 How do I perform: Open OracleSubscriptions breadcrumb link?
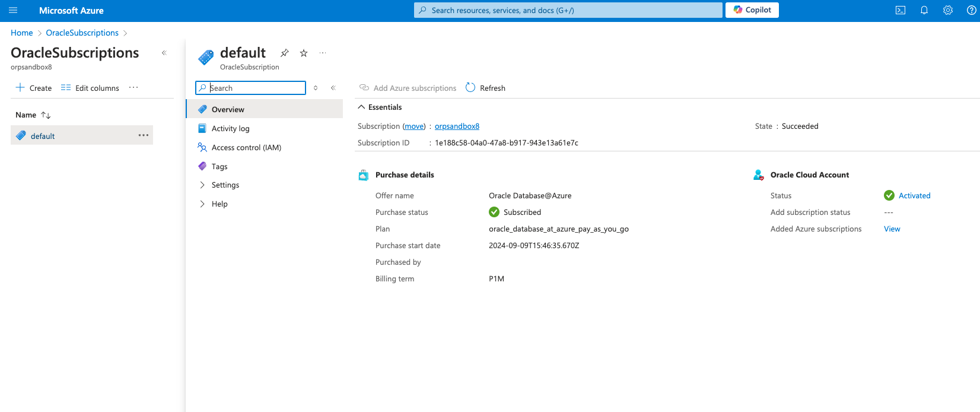point(82,33)
